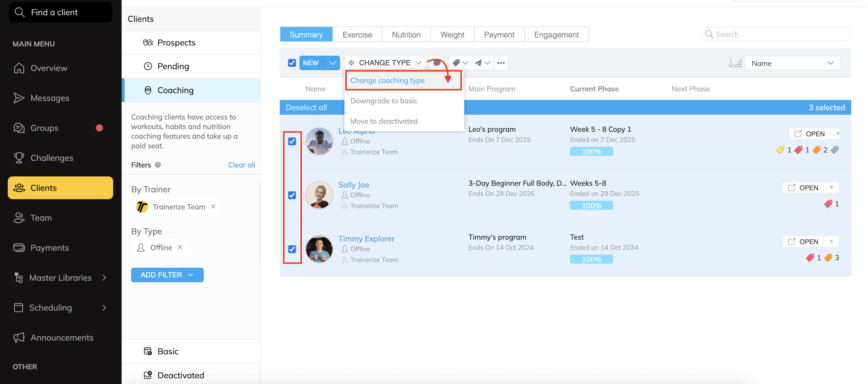
Task: Open Messages in main menu
Action: click(x=50, y=98)
